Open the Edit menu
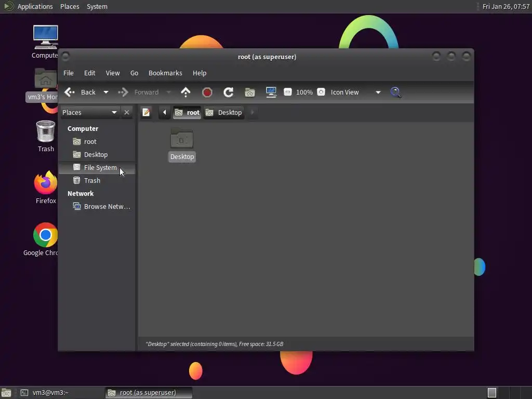Viewport: 532px width, 399px height. [89, 73]
